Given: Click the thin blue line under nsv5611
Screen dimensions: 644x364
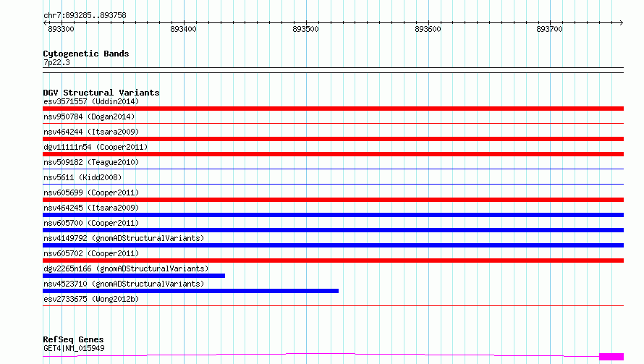Looking at the screenshot, I should [x=333, y=184].
